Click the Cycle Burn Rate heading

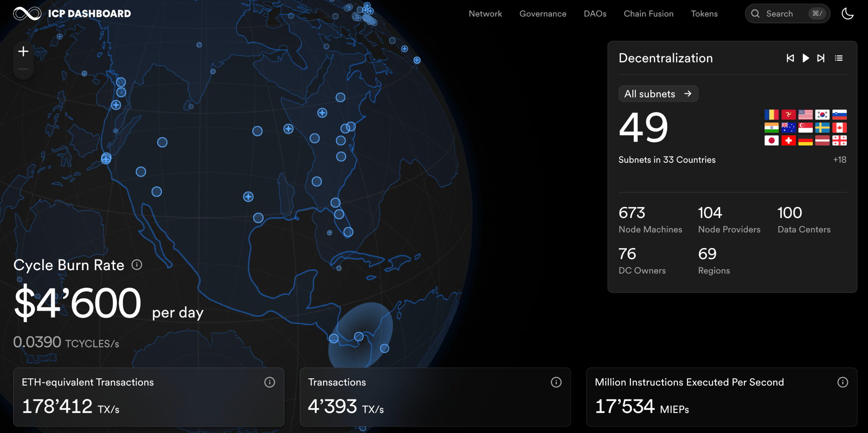click(69, 265)
